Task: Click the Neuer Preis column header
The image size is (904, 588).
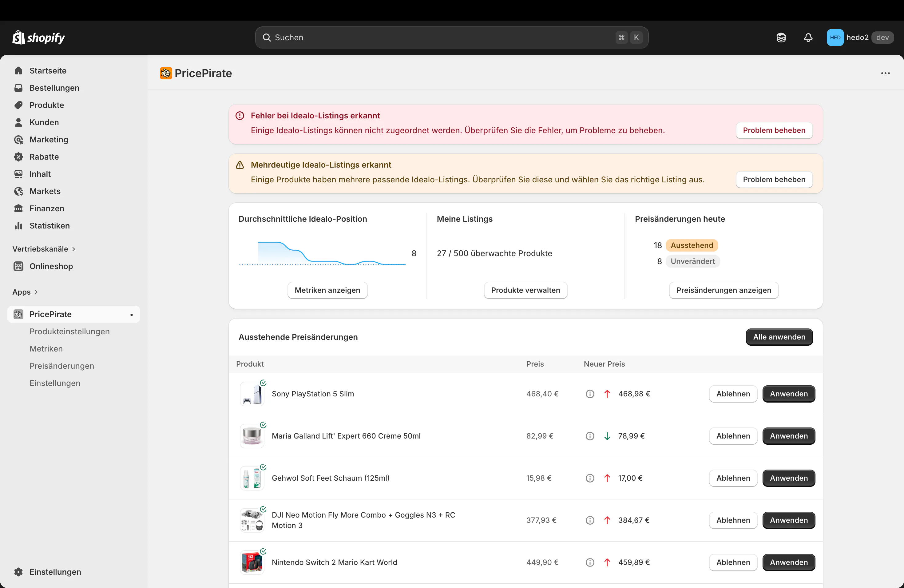Action: click(x=604, y=364)
